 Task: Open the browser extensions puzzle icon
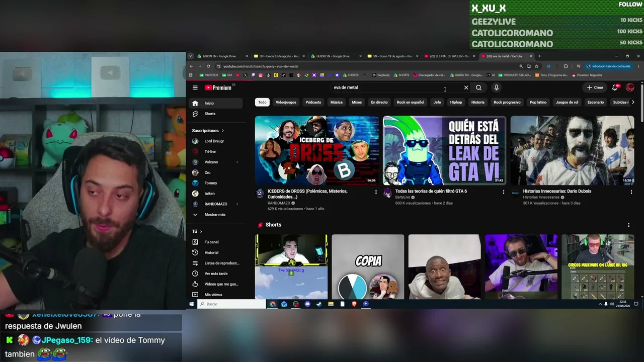[566, 66]
